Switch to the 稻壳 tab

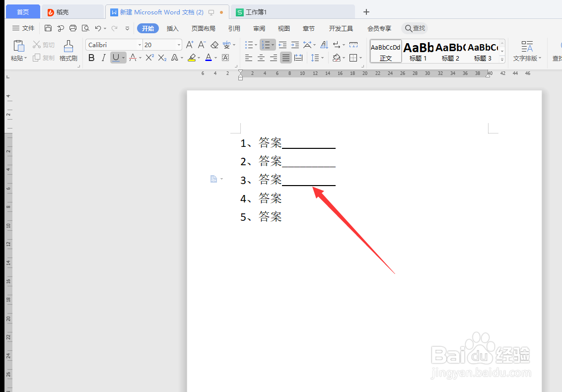point(73,12)
